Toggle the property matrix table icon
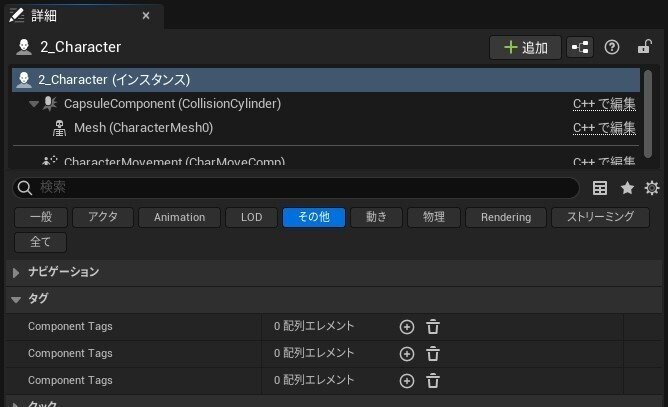 [x=600, y=188]
